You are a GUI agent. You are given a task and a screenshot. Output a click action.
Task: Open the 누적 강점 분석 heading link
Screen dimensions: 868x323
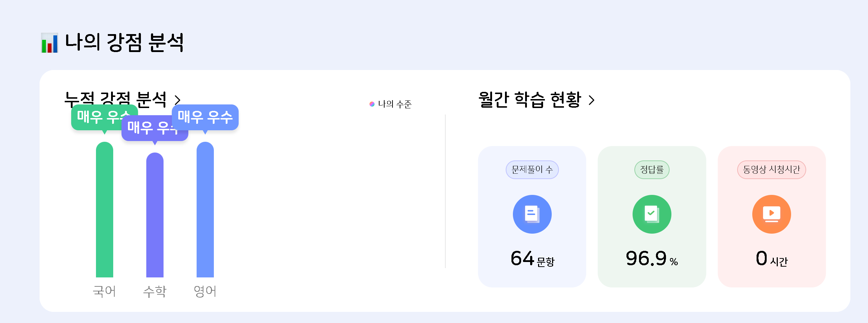115,98
